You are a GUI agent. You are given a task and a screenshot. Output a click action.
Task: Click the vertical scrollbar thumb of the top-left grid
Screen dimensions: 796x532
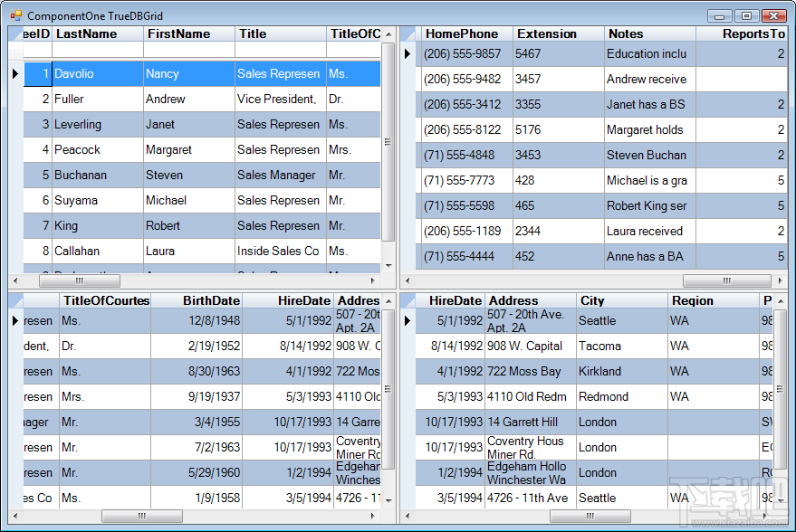(x=388, y=142)
